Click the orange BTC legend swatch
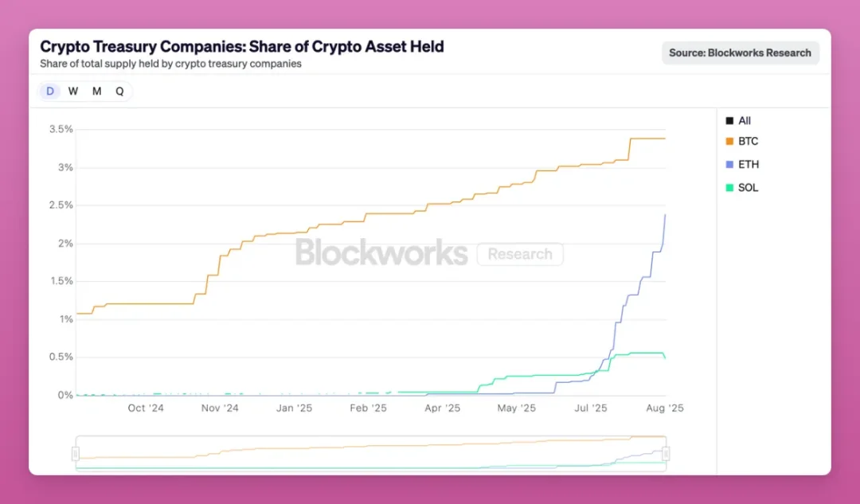 coord(729,142)
